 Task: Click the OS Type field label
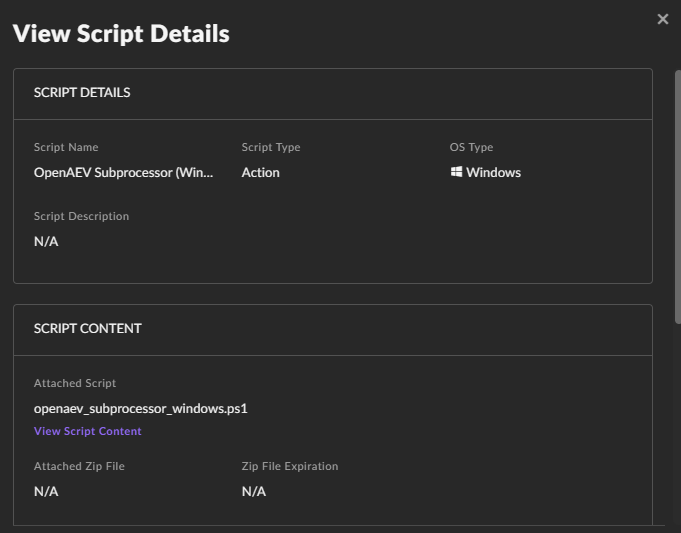point(471,147)
